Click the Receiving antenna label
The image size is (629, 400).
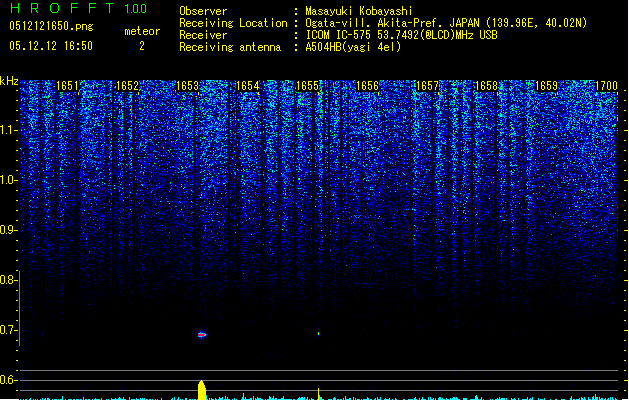[230, 47]
